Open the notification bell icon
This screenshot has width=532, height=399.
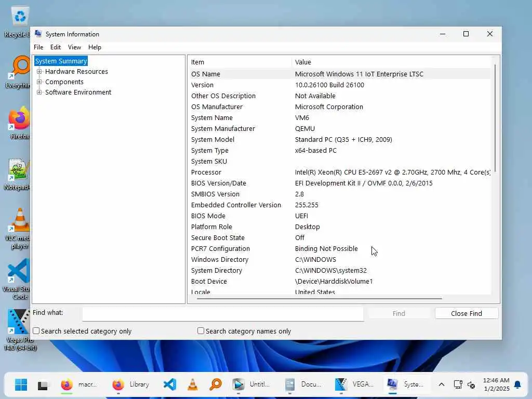[518, 384]
